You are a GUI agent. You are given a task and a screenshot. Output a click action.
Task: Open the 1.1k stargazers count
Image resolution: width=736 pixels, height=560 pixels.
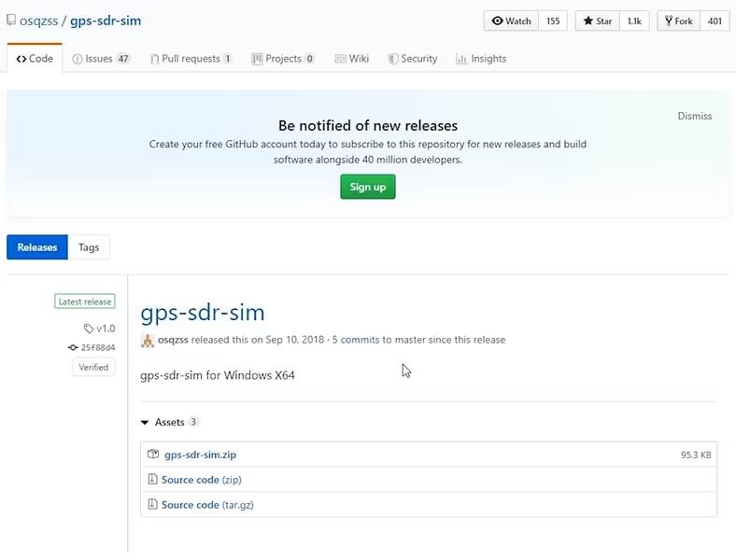point(634,21)
